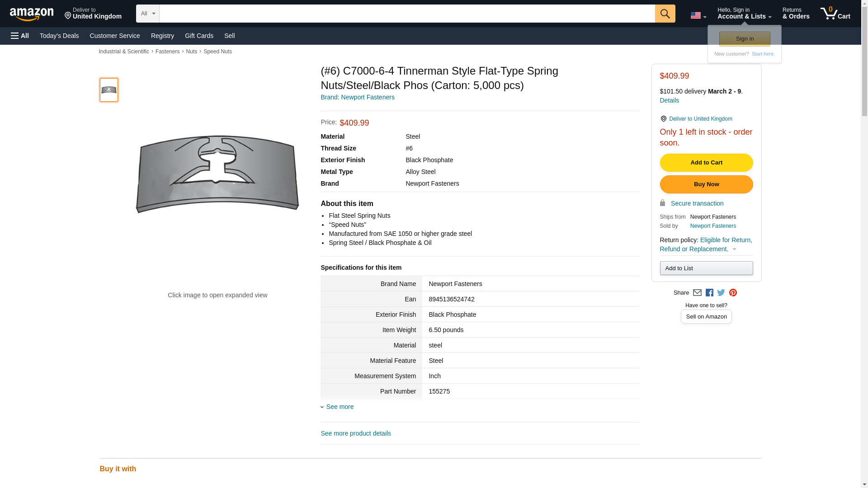
Task: Click the Amazon logo
Action: (x=32, y=14)
